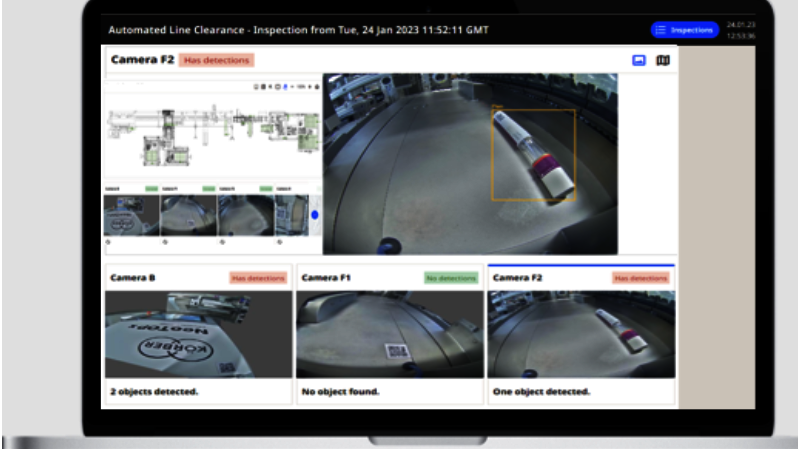Image resolution: width=798 pixels, height=449 pixels.
Task: Click the blue highlighted icon in map toolbar
Action: [x=287, y=87]
